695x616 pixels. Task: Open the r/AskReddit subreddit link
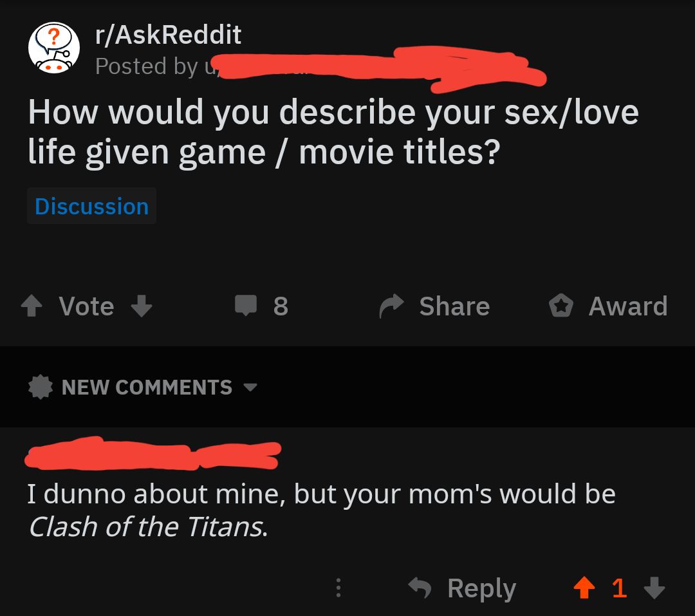168,35
